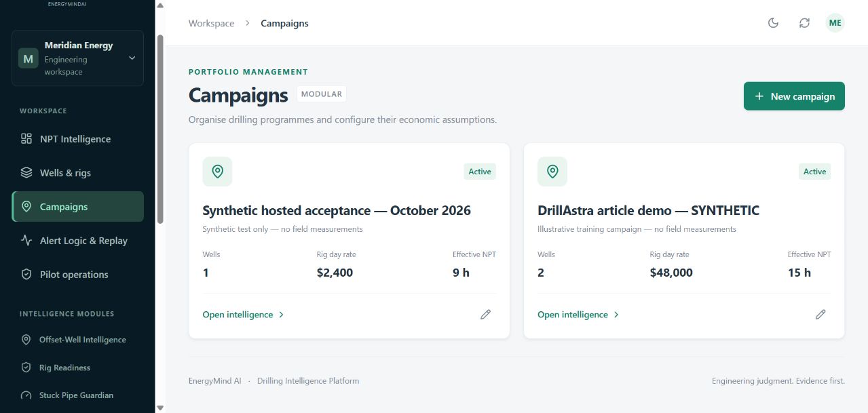Click the 15 h effective NPT value
This screenshot has width=868, height=413.
799,273
